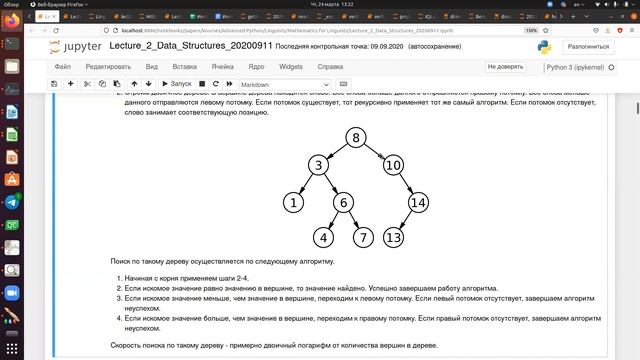Restart and run all fast-forward icon
The image size is (640, 360).
point(229,84)
